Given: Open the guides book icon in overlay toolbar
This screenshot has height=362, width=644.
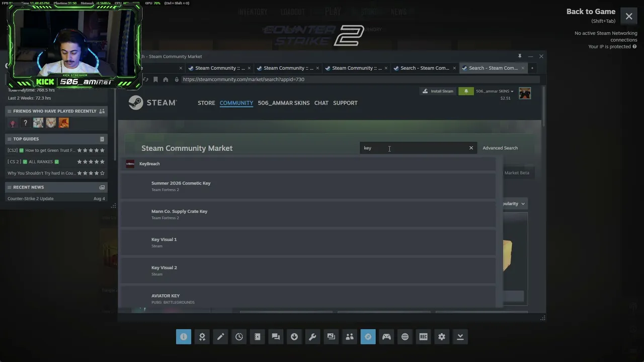Looking at the screenshot, I should (x=257, y=337).
